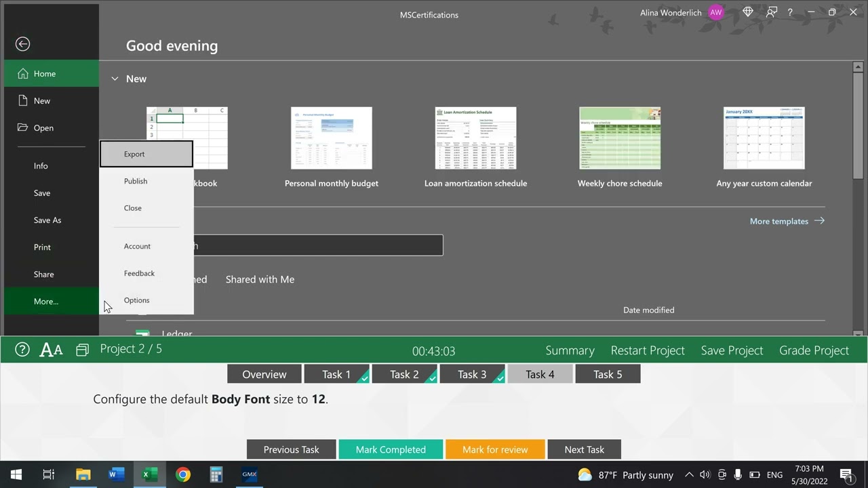Click the Mark Completed button
This screenshot has width=868, height=488.
(391, 449)
